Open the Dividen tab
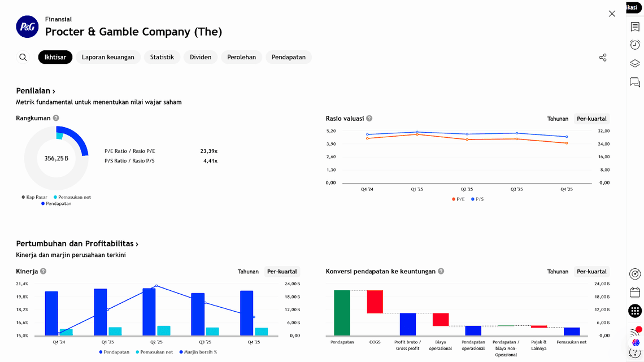The width and height of the screenshot is (644, 362). [201, 57]
